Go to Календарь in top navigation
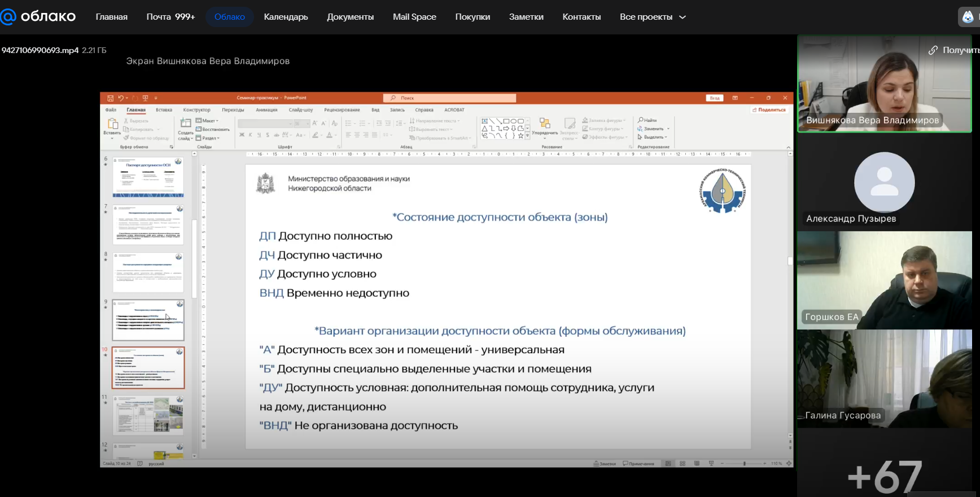 point(286,17)
